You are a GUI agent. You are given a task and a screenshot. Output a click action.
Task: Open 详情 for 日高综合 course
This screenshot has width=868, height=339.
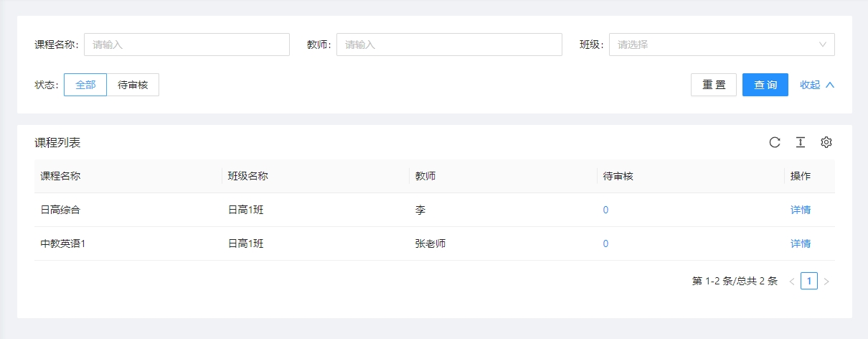(x=801, y=210)
